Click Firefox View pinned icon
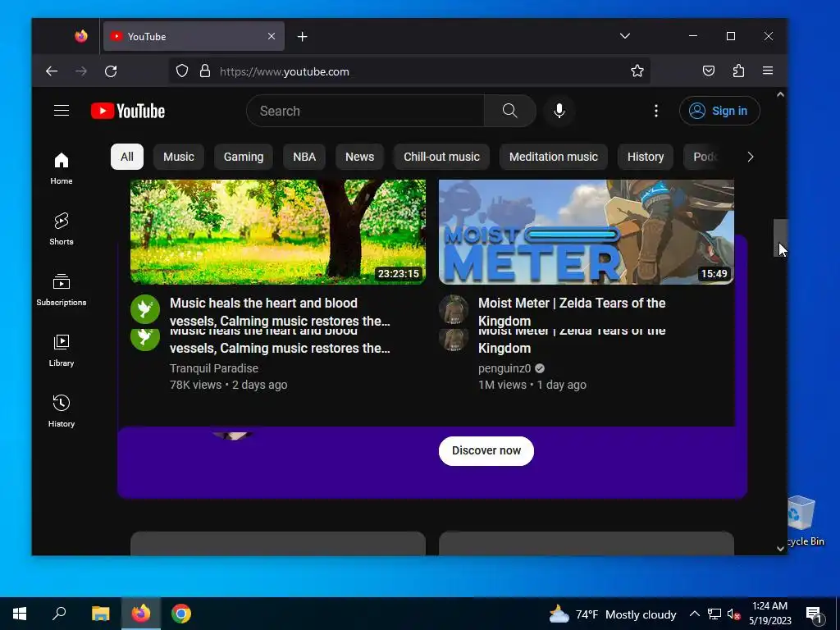 pyautogui.click(x=81, y=36)
